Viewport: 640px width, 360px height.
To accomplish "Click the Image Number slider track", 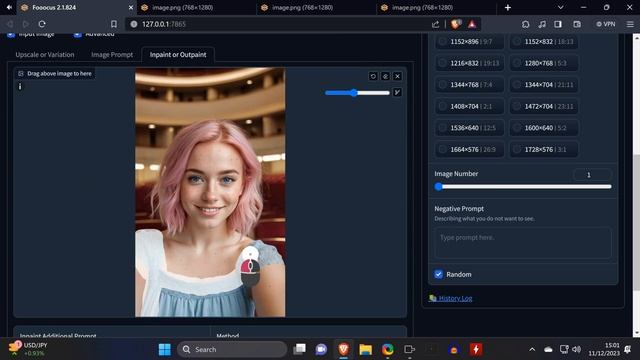I will click(523, 187).
